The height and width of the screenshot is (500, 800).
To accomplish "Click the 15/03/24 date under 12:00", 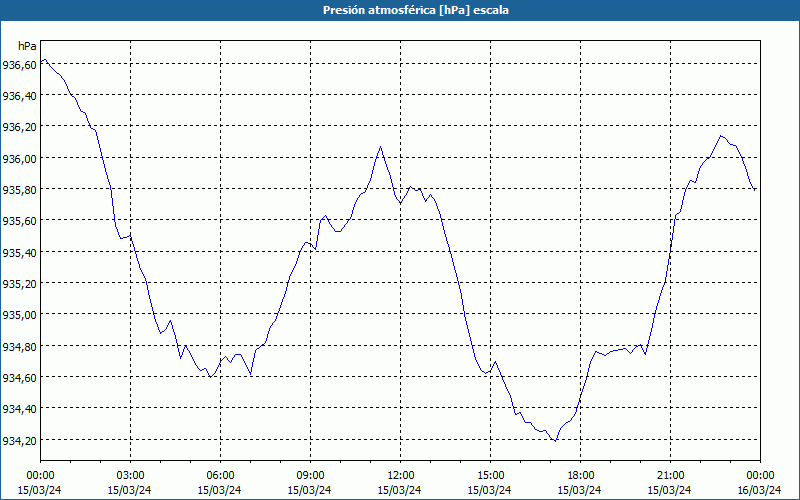I will (399, 490).
